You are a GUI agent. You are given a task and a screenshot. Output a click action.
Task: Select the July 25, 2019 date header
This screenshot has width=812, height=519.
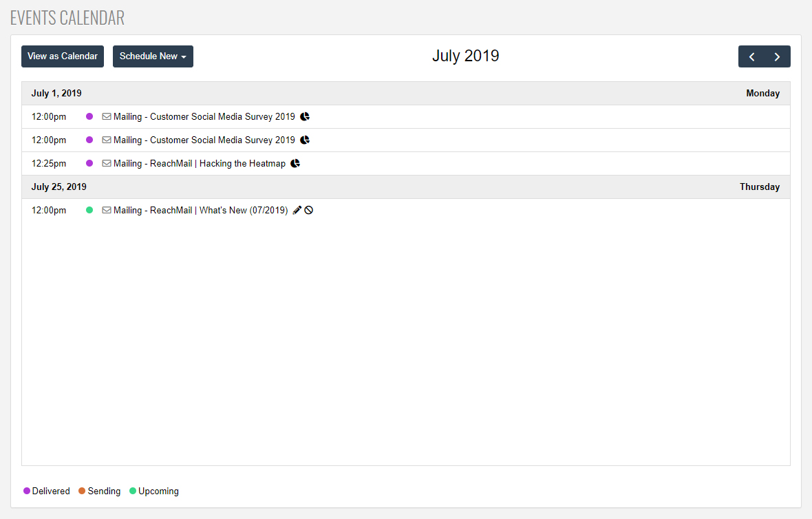pos(59,187)
